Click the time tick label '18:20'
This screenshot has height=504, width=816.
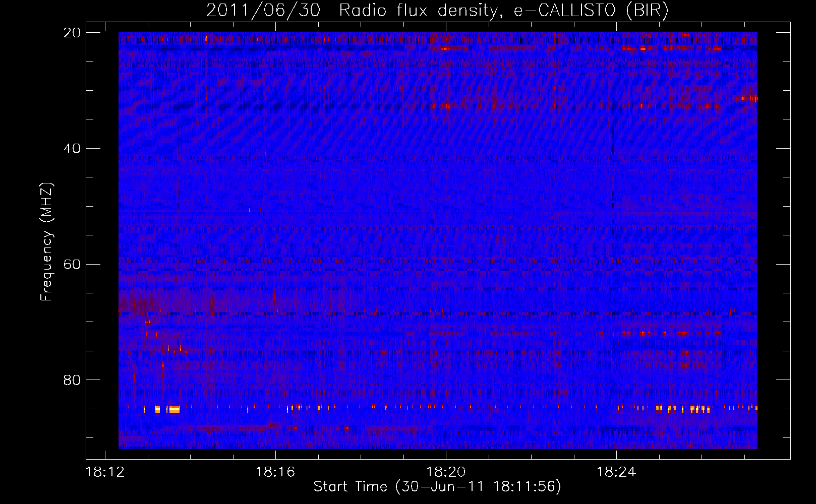(x=446, y=472)
